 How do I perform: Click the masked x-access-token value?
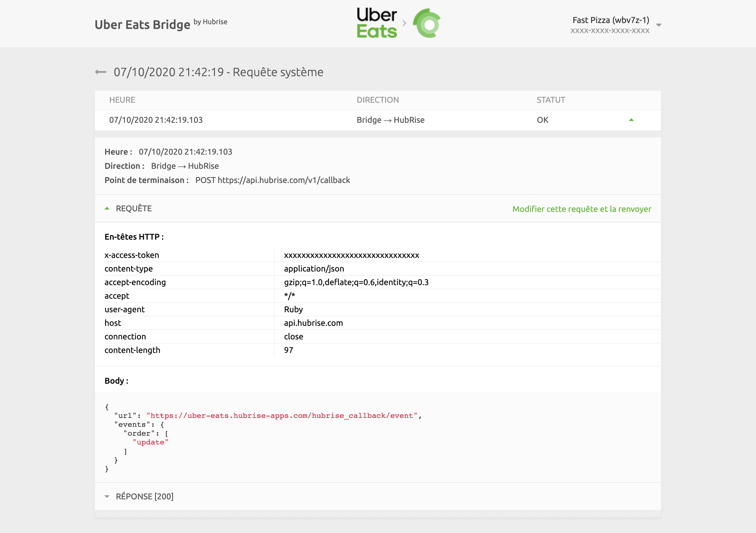(x=351, y=256)
